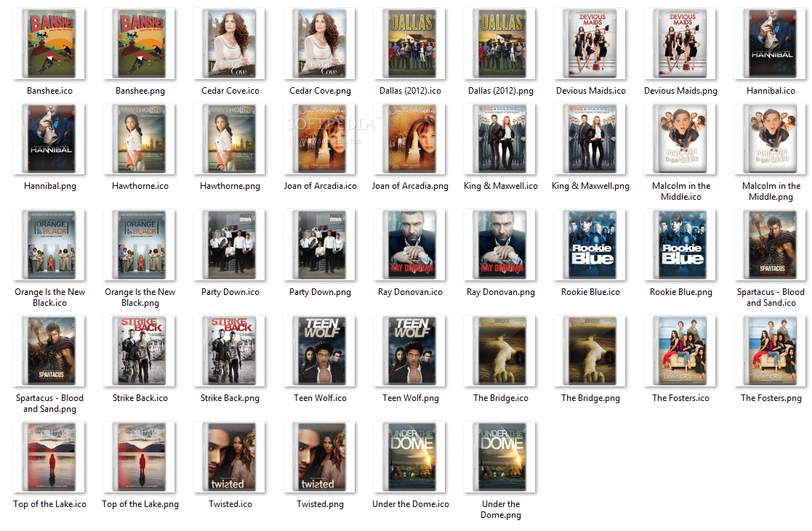812x531 pixels.
Task: Click the "Hannibal.png" file name
Action: 49,186
